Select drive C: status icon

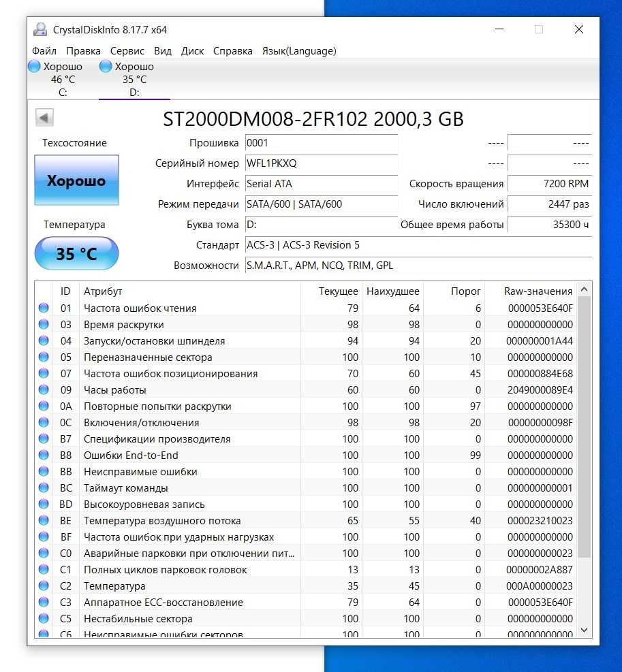pos(34,67)
